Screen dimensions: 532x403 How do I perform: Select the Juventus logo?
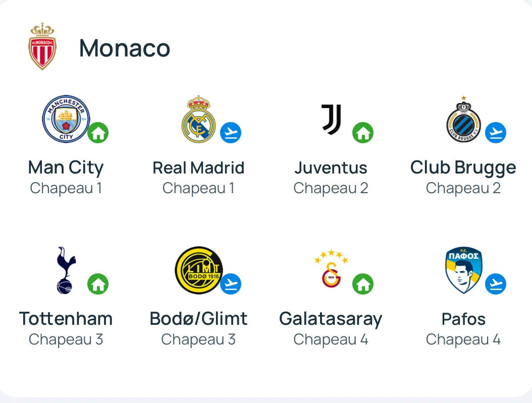331,119
